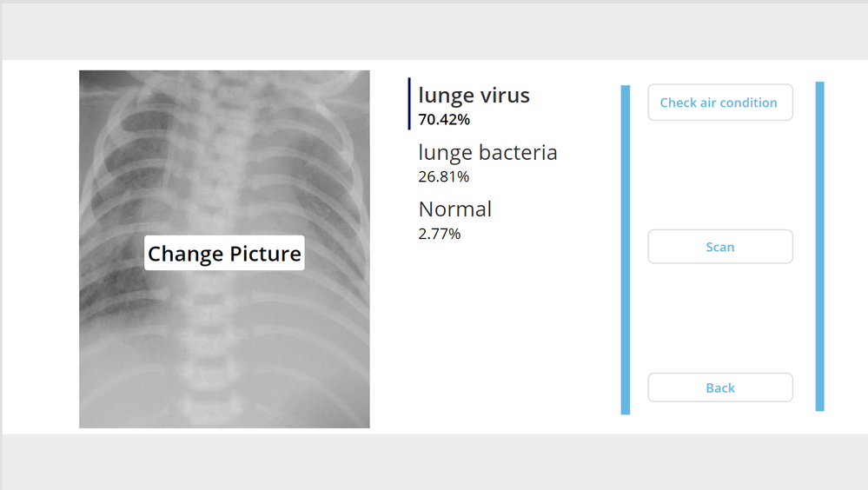The image size is (868, 490).
Task: Select the Normal result label
Action: (454, 209)
